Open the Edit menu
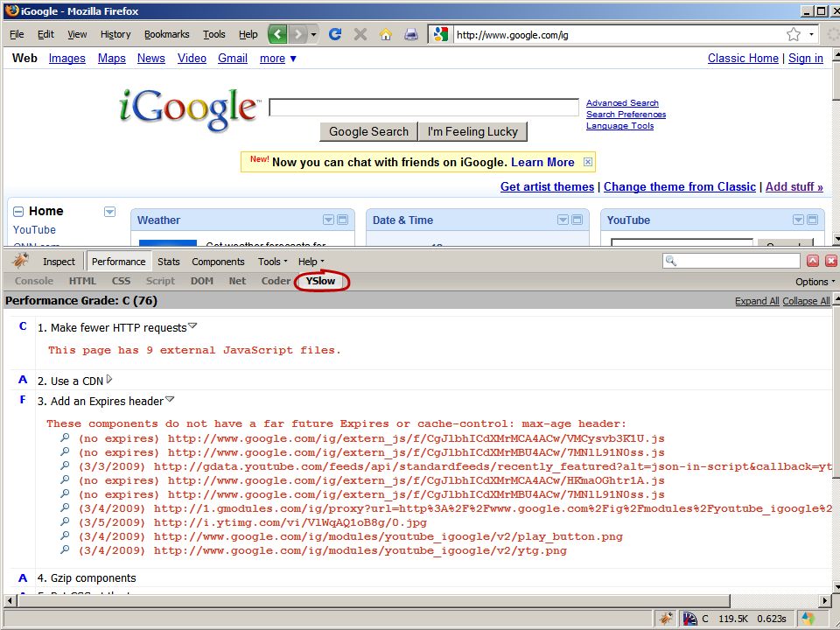840x630 pixels. [x=45, y=34]
